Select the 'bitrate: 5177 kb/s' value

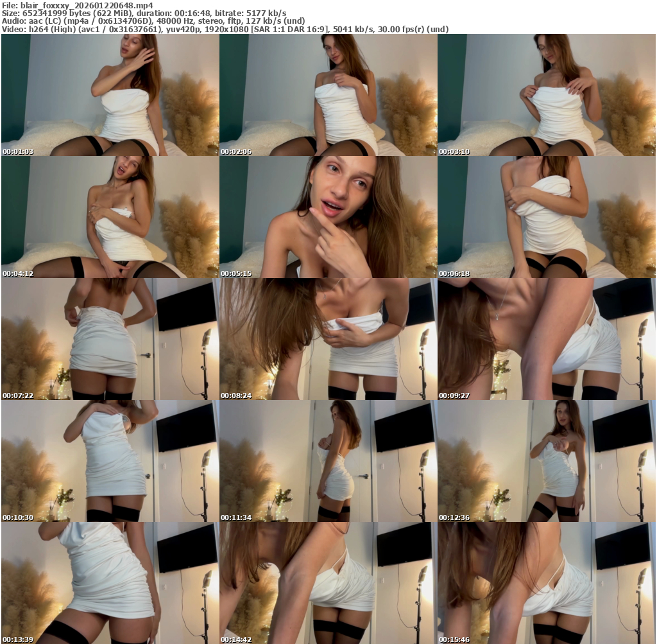251,13
